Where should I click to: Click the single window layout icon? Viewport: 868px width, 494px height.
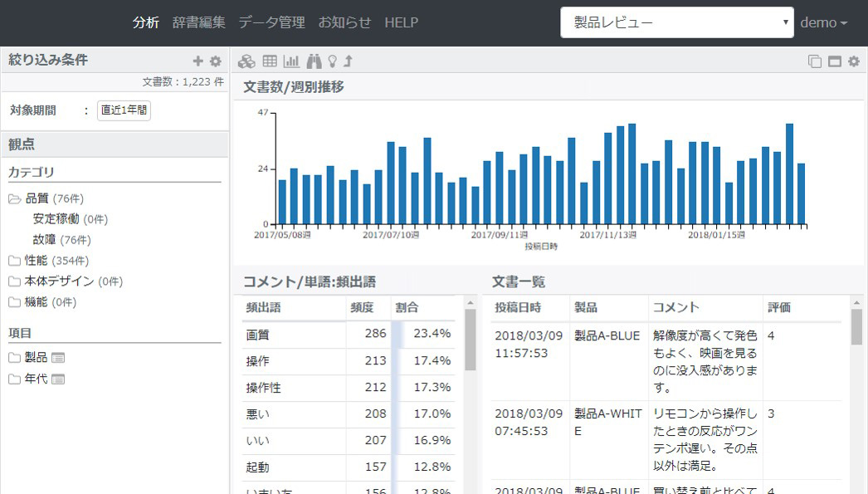(834, 61)
